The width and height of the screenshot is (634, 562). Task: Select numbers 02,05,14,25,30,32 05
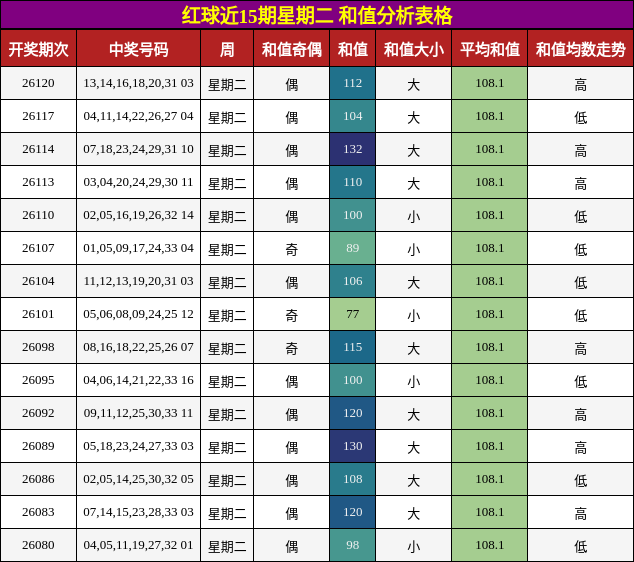(x=138, y=479)
